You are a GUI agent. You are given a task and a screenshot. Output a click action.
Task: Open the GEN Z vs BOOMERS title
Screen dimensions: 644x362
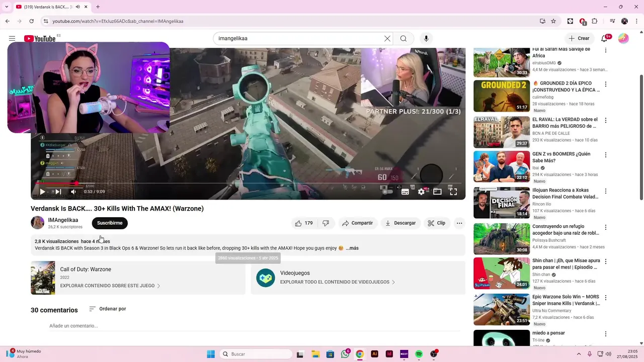(x=561, y=157)
